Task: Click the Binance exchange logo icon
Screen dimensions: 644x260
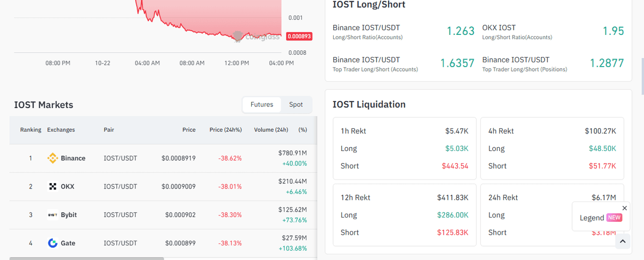Action: (53, 158)
